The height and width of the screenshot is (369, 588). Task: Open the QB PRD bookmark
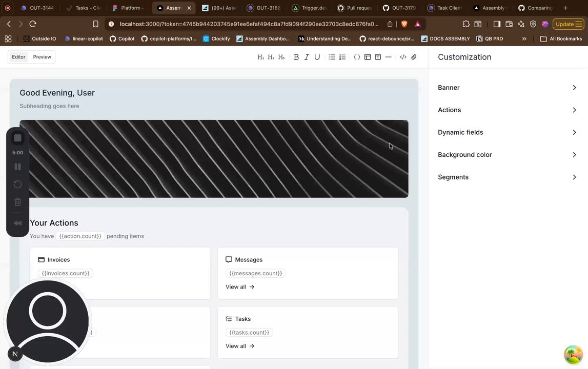click(490, 38)
